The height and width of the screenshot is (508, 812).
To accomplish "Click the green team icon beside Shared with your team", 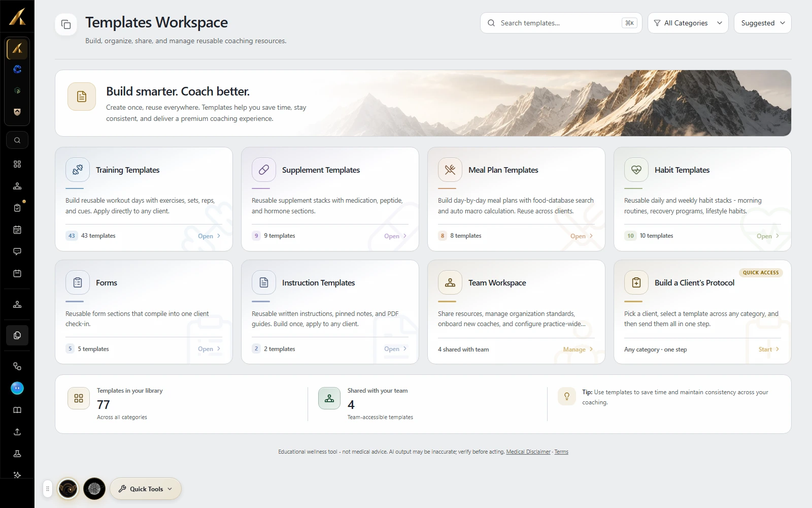I will (x=329, y=398).
